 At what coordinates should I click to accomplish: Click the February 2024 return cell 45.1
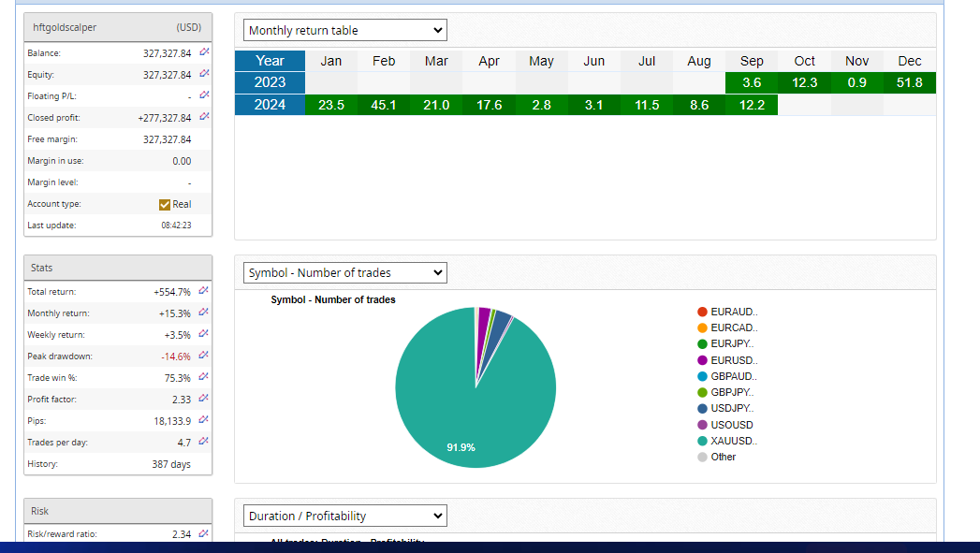pyautogui.click(x=384, y=105)
